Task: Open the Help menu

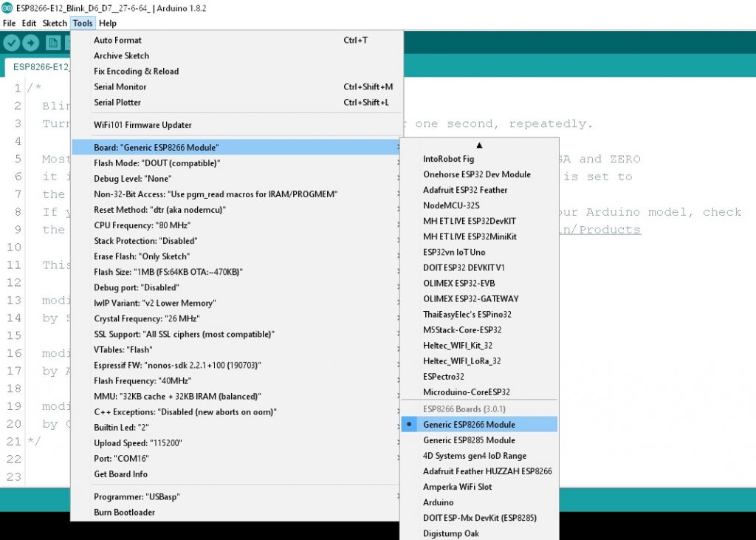Action: click(x=108, y=23)
